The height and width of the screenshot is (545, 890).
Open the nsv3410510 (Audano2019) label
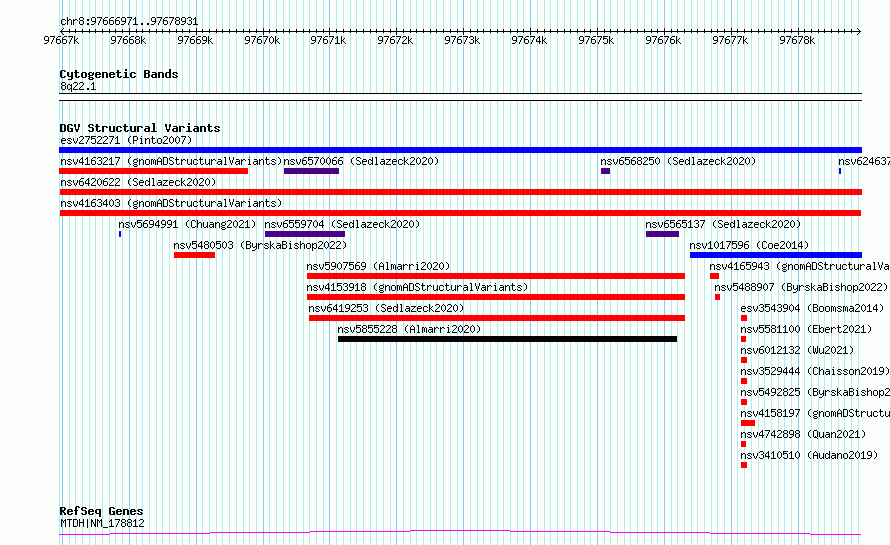(809, 455)
